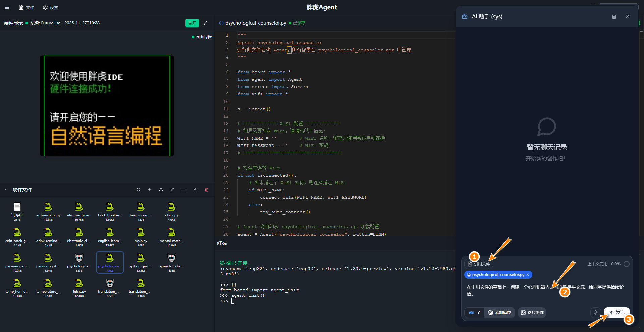Clear chat history with AI assistant trash icon
The height and width of the screenshot is (332, 644).
tap(614, 16)
